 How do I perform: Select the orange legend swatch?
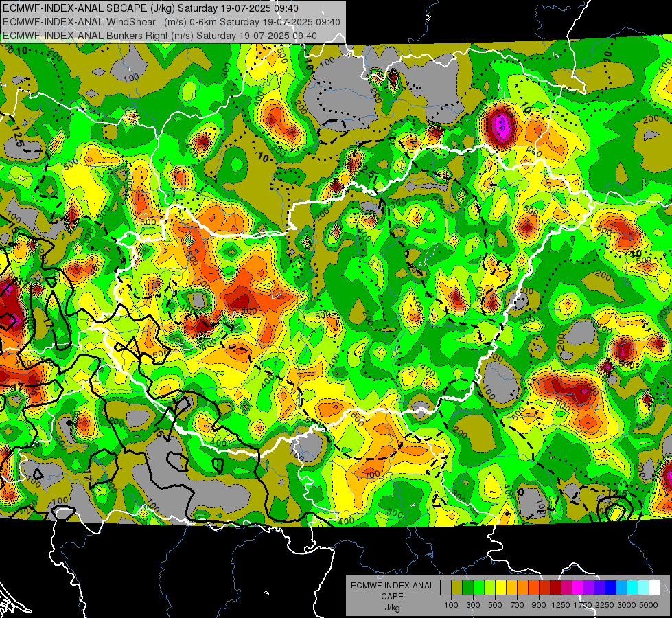pos(523,587)
